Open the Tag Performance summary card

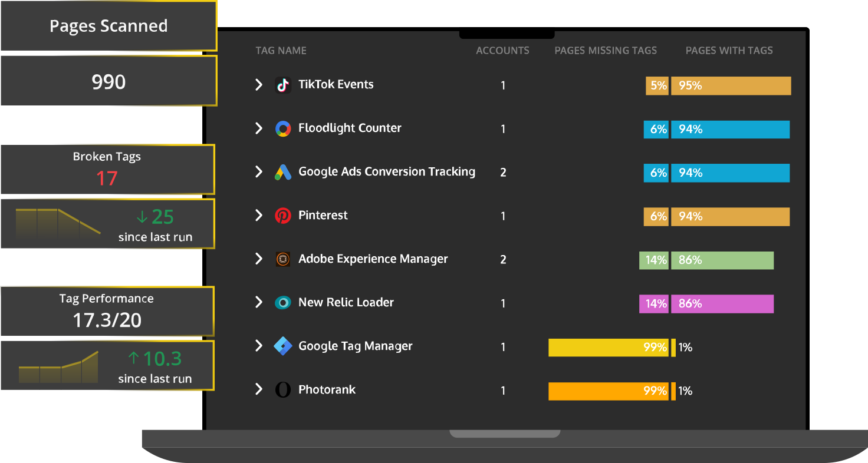pos(107,311)
